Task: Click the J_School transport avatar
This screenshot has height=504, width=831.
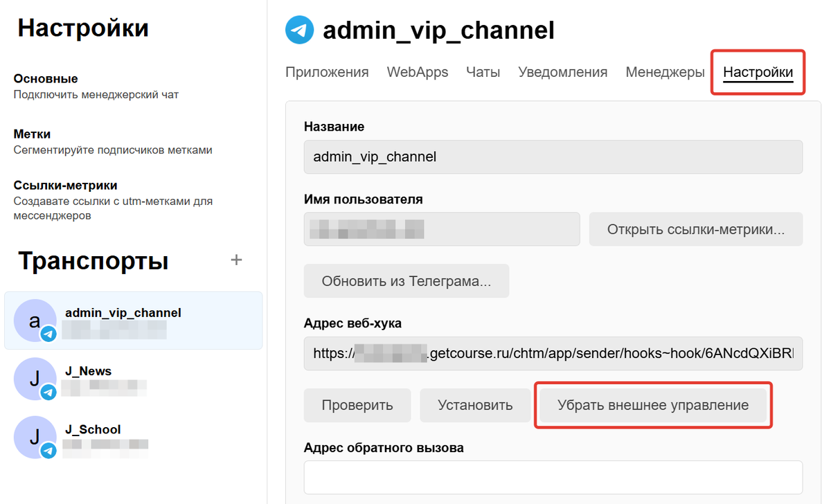Action: [x=35, y=437]
